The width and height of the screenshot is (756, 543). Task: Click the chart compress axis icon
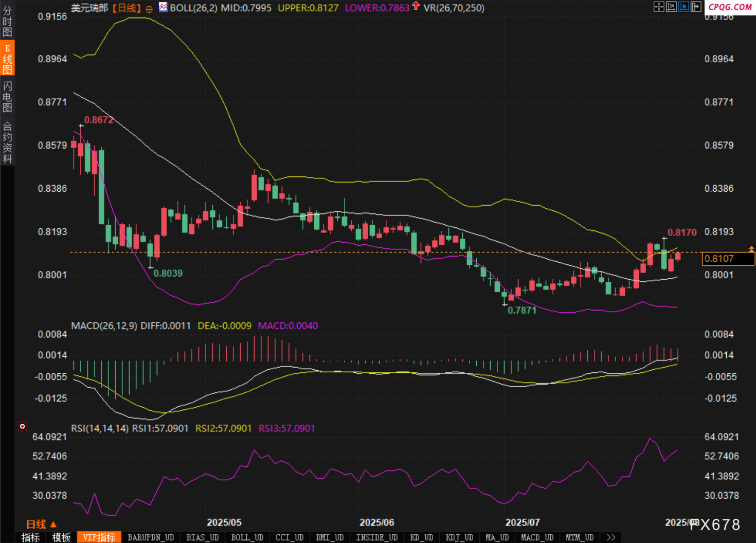[671, 7]
